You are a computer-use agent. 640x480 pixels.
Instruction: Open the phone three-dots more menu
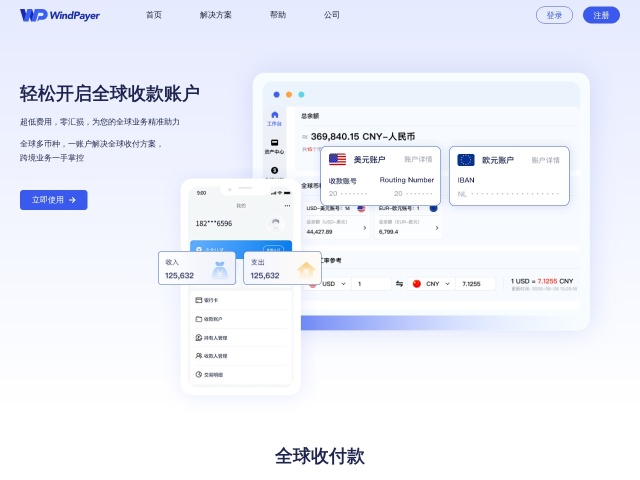pos(287,206)
